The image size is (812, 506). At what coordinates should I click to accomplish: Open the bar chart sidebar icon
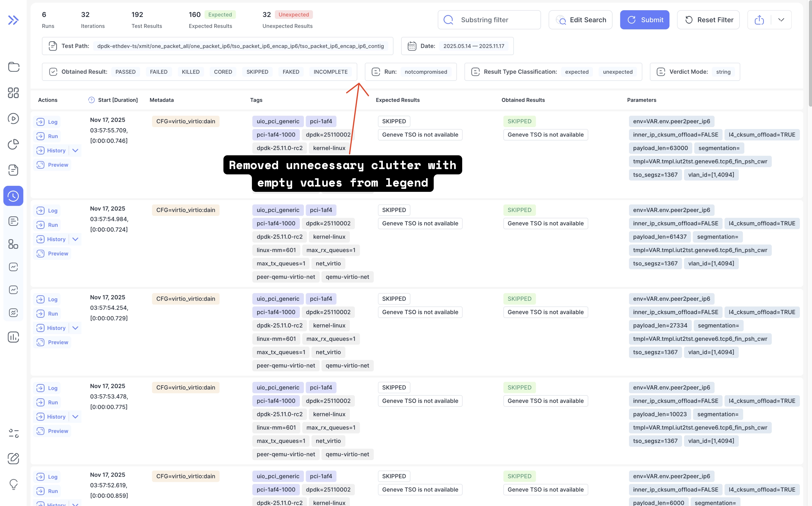point(13,337)
